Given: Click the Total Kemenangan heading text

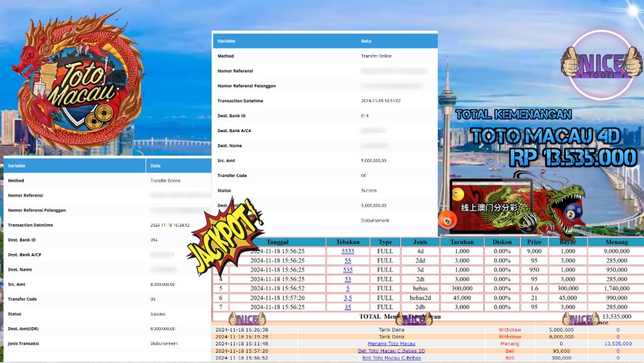Looking at the screenshot, I should point(513,114).
